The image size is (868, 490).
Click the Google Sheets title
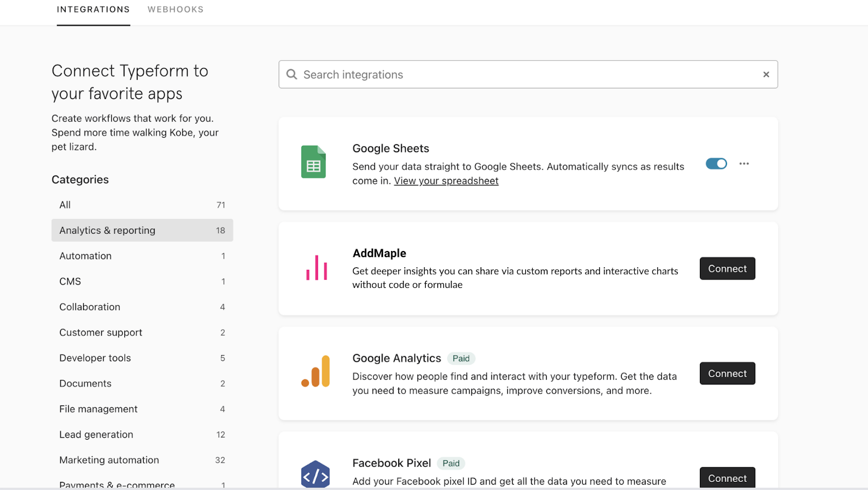391,149
